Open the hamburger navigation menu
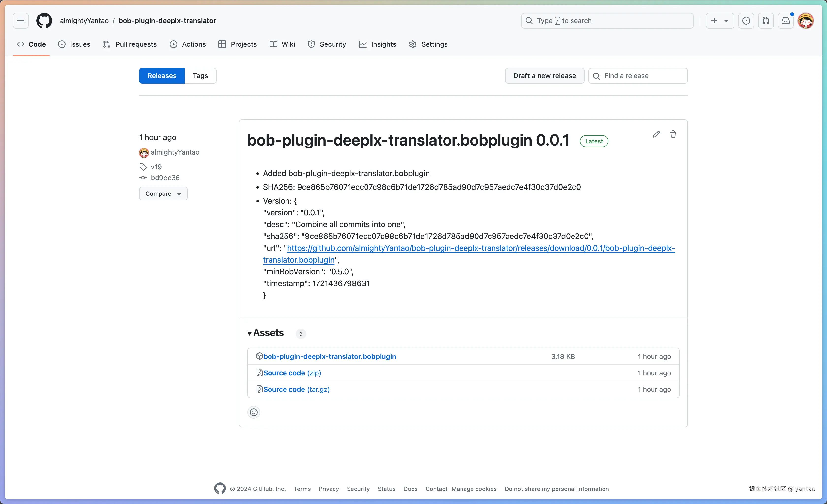 (x=20, y=21)
